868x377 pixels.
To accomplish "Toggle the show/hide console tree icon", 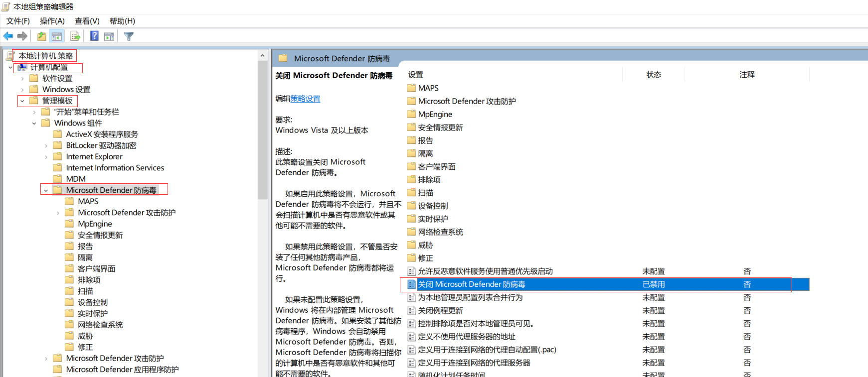I will [57, 36].
